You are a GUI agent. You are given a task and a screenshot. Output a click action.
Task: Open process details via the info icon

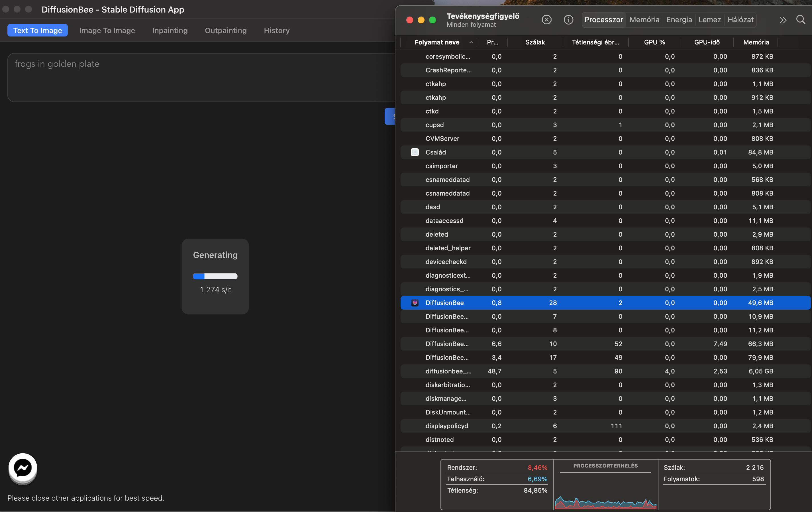point(568,20)
